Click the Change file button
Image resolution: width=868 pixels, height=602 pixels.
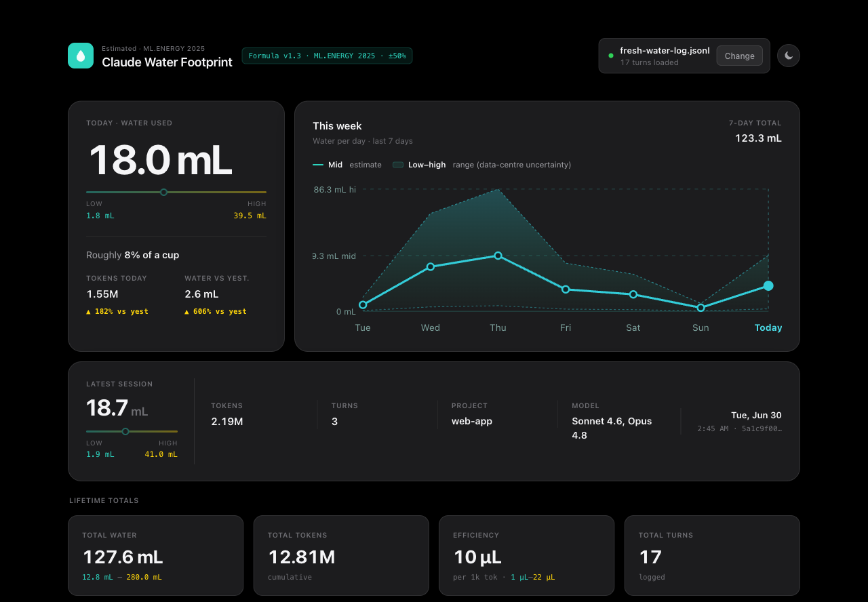pyautogui.click(x=739, y=56)
